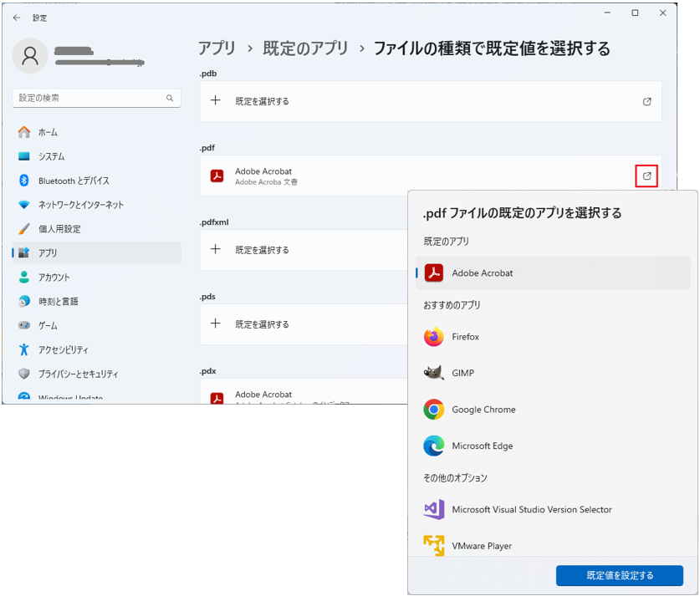Click the plus icon for .pds
The width and height of the screenshot is (700, 596).
click(216, 323)
